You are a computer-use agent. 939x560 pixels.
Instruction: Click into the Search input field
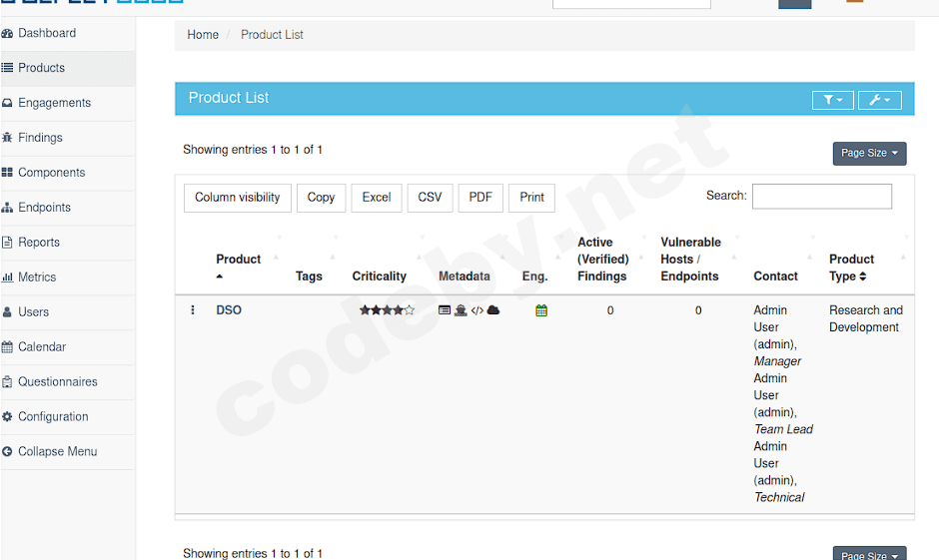[x=821, y=197]
